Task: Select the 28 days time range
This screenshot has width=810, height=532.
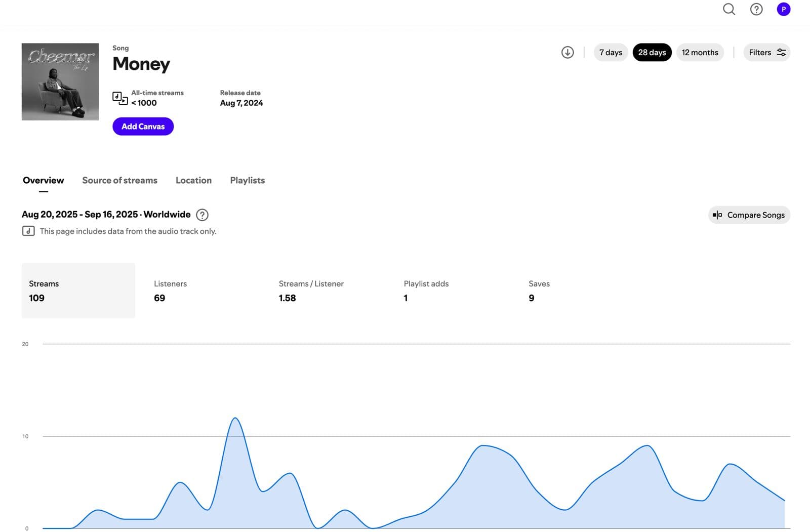Action: click(x=652, y=53)
